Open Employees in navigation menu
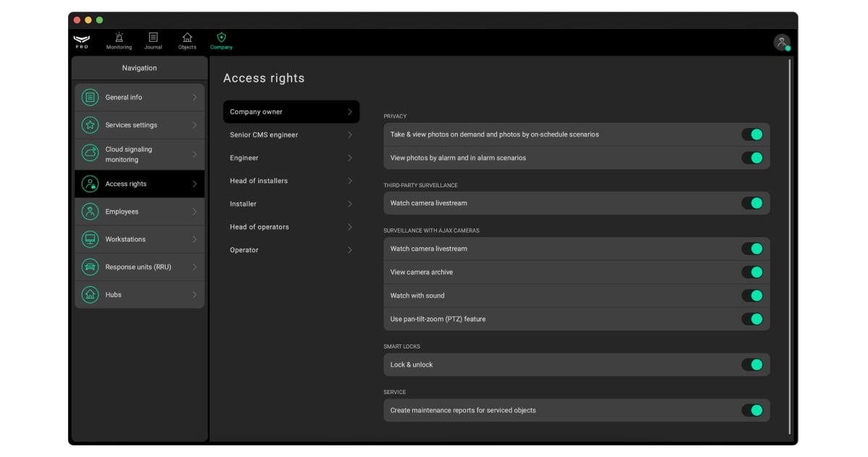Screen dimensions: 868x457 [x=139, y=212]
